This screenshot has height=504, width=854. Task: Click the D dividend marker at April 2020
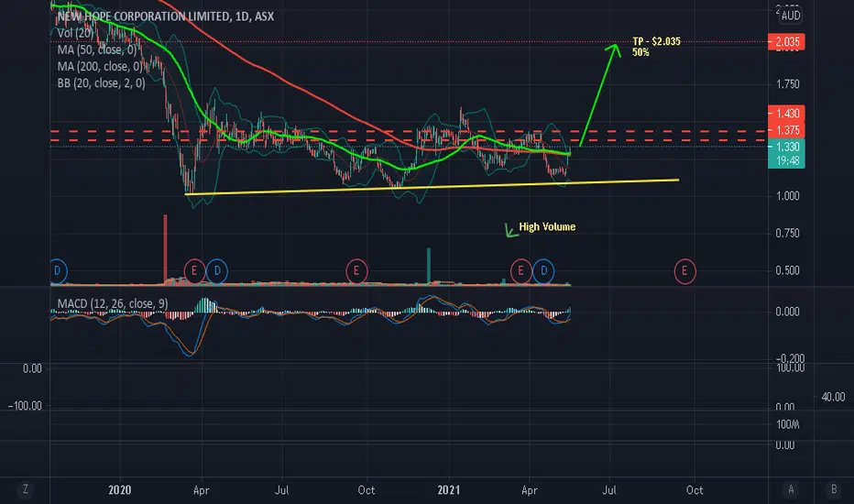[x=217, y=271]
